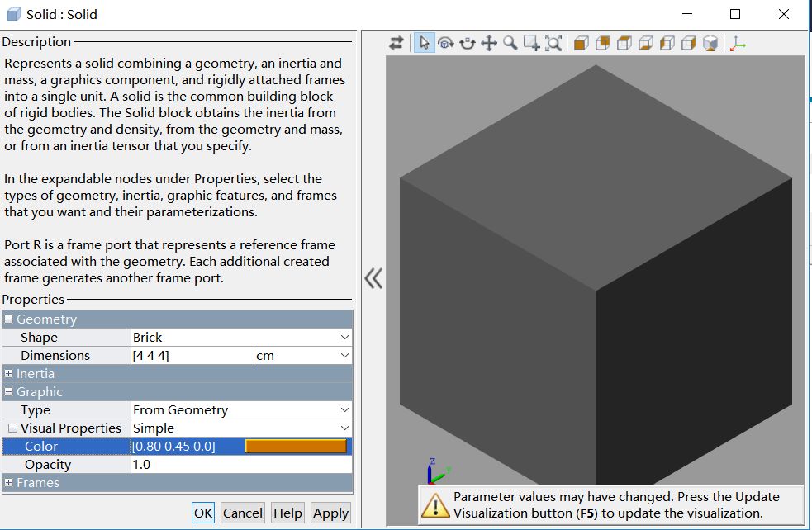Select the Zoom magnifier tool
This screenshot has width=812, height=530.
[x=510, y=43]
